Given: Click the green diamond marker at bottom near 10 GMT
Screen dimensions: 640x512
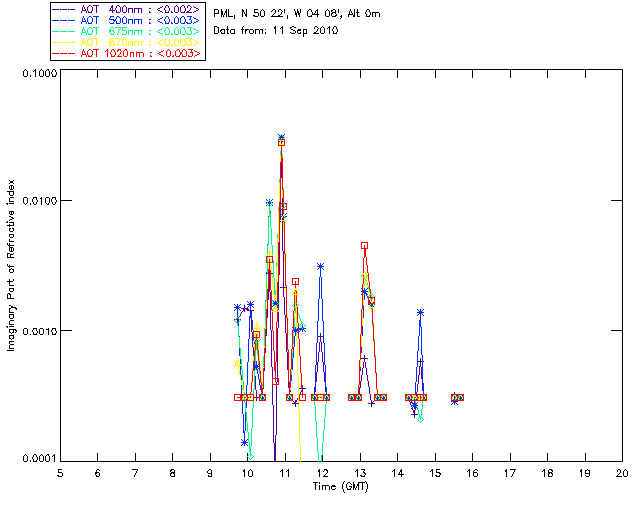Looking at the screenshot, I should (250, 456).
